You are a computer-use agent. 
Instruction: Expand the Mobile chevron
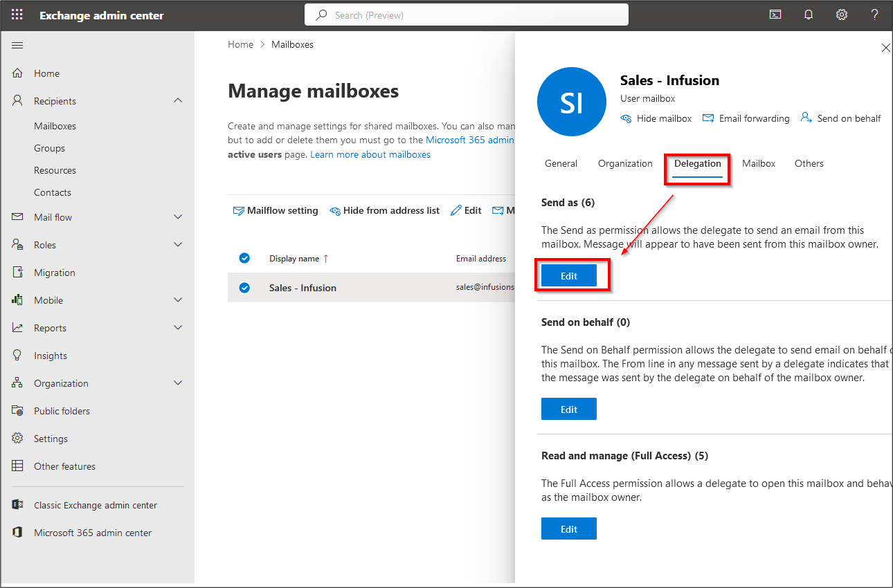(178, 300)
